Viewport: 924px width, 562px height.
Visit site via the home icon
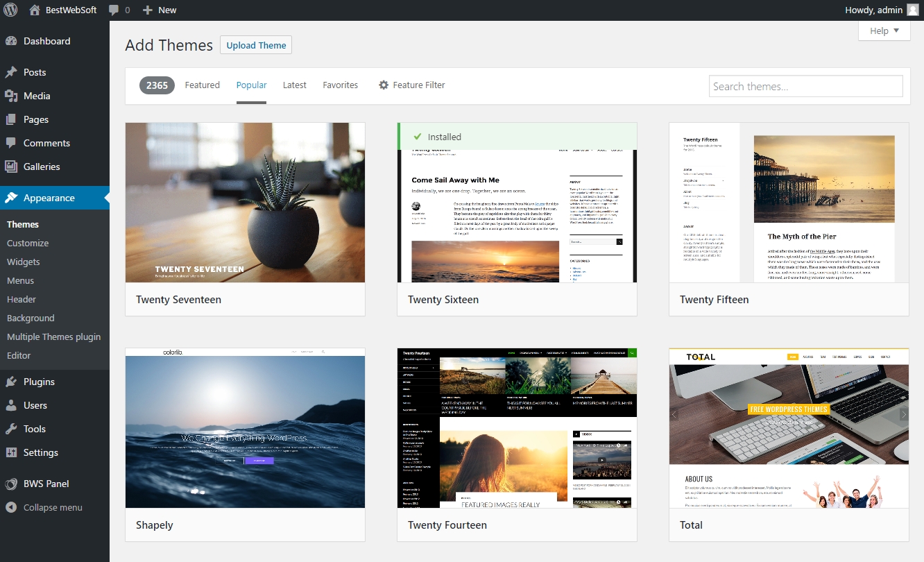pyautogui.click(x=35, y=10)
